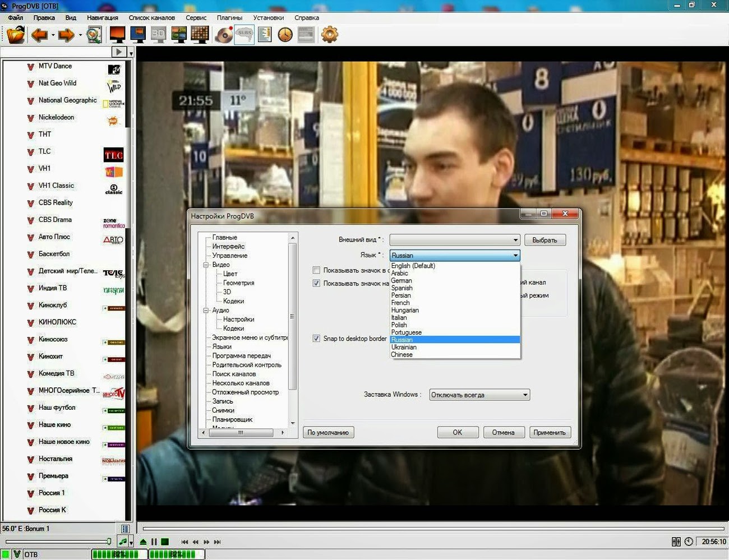The width and height of the screenshot is (729, 560).
Task: Click the settings tree vertical scrollbar
Action: click(292, 331)
